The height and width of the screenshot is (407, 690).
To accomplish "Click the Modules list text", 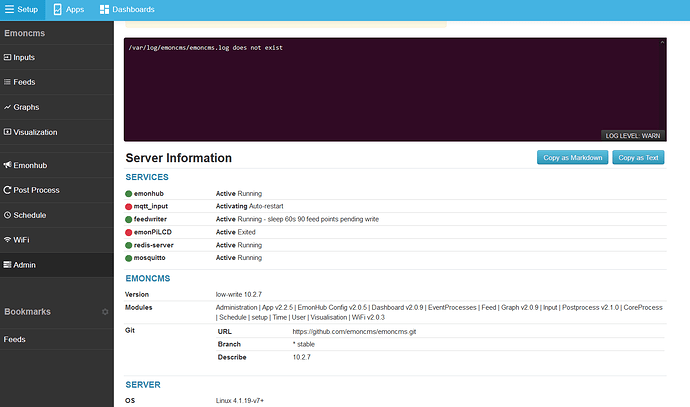I will [439, 312].
